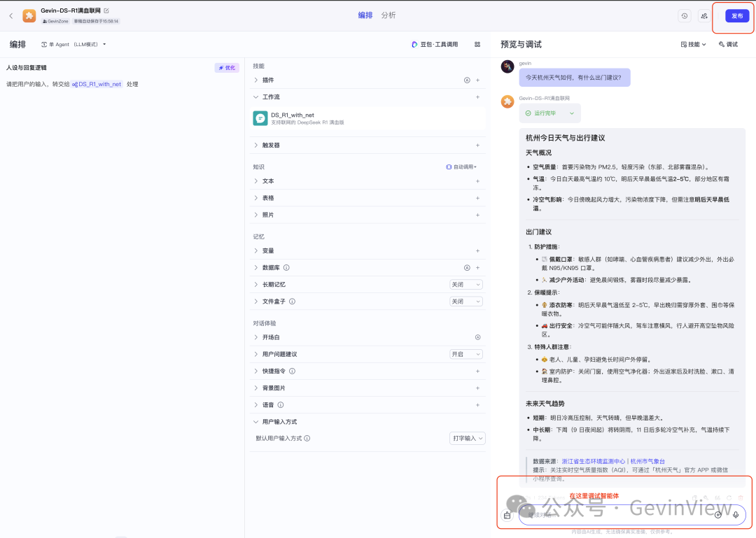Open the 长期记忆 关闭 dropdown

click(465, 285)
